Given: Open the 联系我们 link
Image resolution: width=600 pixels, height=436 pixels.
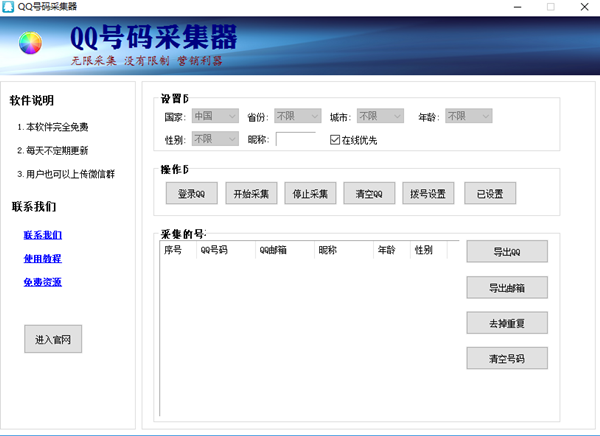Looking at the screenshot, I should click(43, 235).
